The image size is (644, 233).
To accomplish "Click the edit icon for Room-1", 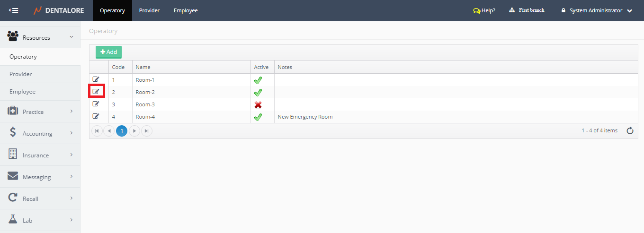I will tap(96, 79).
